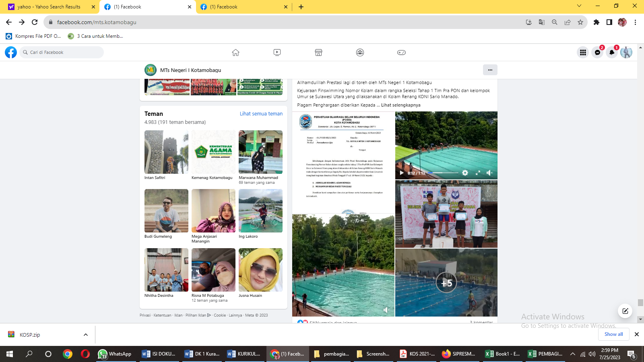Expand the KOSP.zip download options chevron
Screen dimensions: 644x362
pyautogui.click(x=85, y=335)
